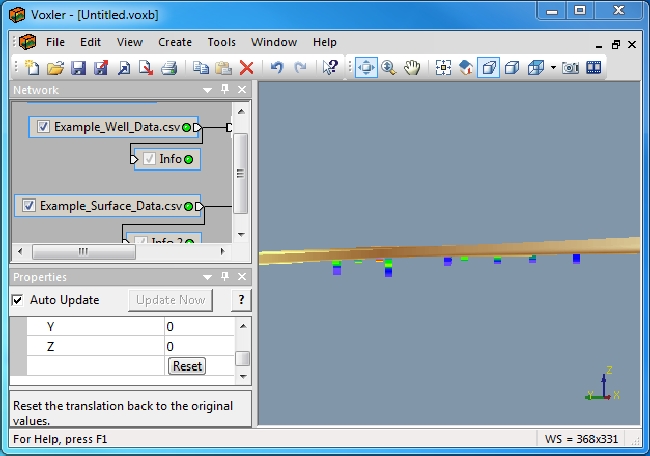
Task: Click Network panel scroll down arrow
Action: (241, 234)
